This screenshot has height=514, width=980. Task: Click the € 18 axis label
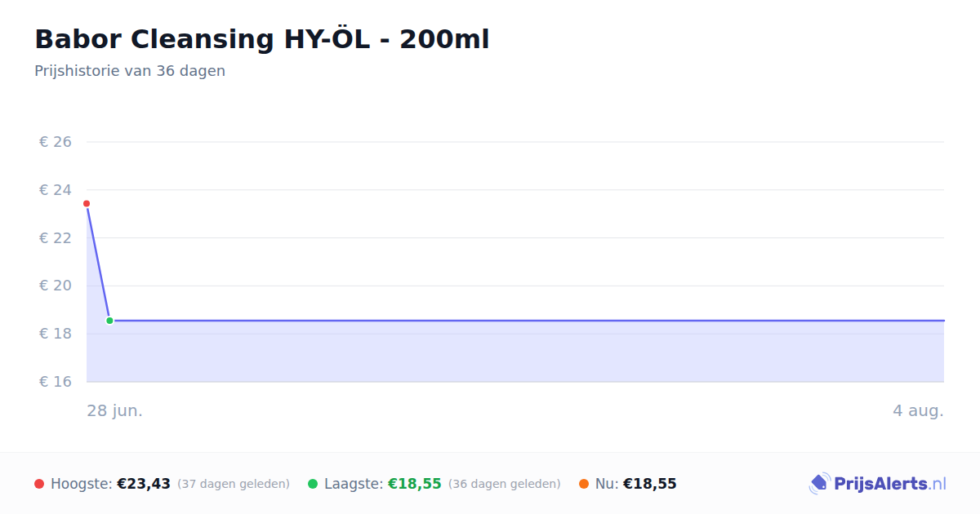pyautogui.click(x=56, y=334)
